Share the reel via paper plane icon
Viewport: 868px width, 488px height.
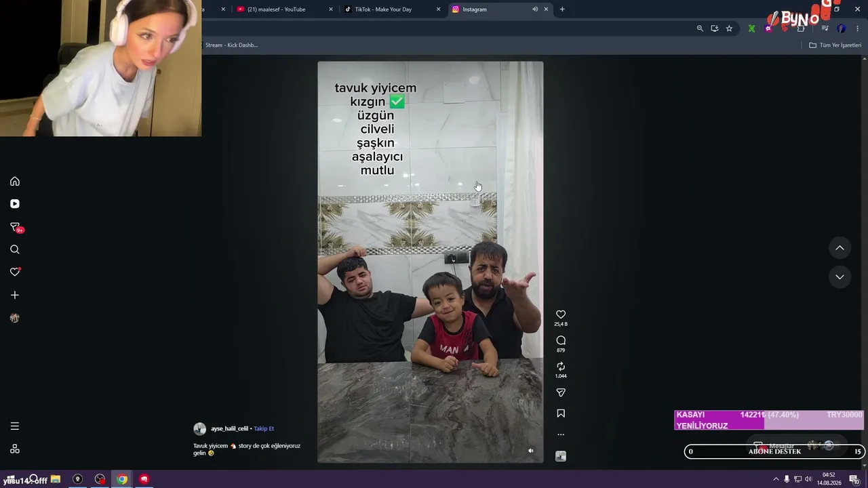point(561,392)
